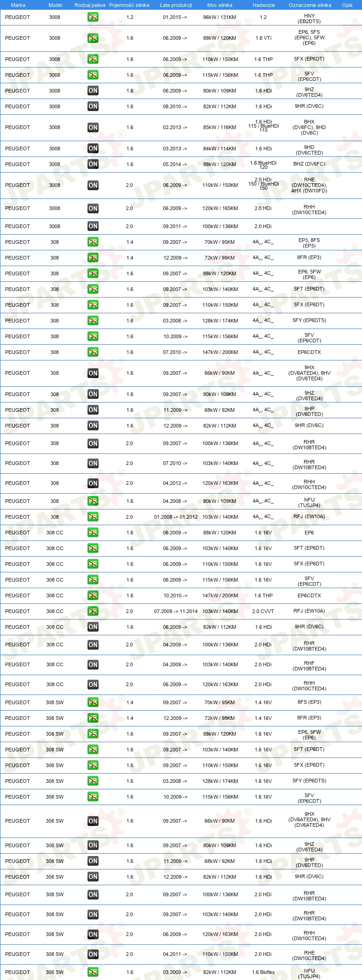Click petrol icon for 3008 115kW/156KM 1.6 THP

point(93,75)
